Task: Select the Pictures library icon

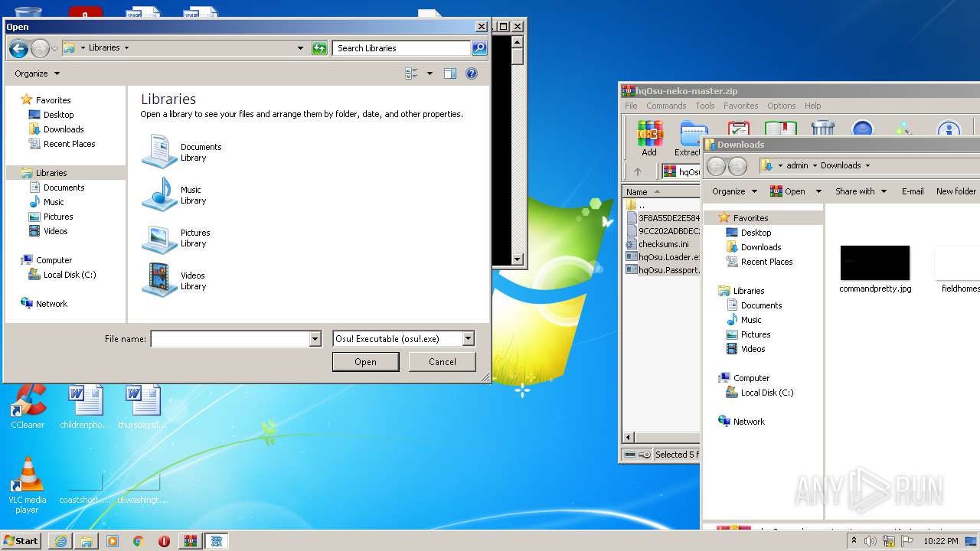Action: [x=159, y=237]
